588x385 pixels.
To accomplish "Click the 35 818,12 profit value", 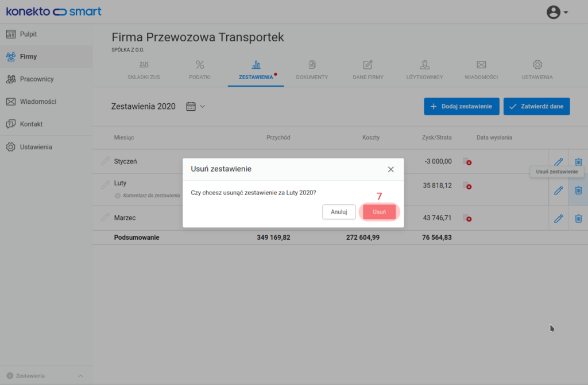I will [437, 185].
